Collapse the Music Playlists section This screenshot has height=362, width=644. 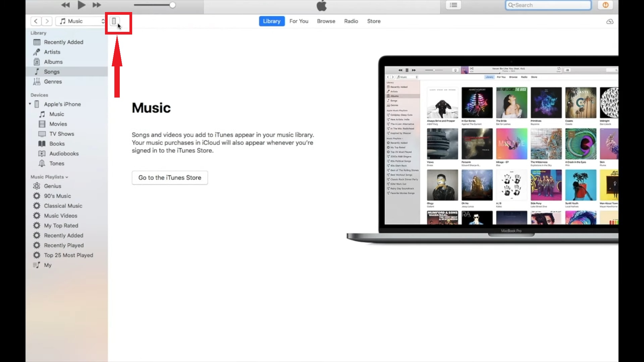coord(67,177)
